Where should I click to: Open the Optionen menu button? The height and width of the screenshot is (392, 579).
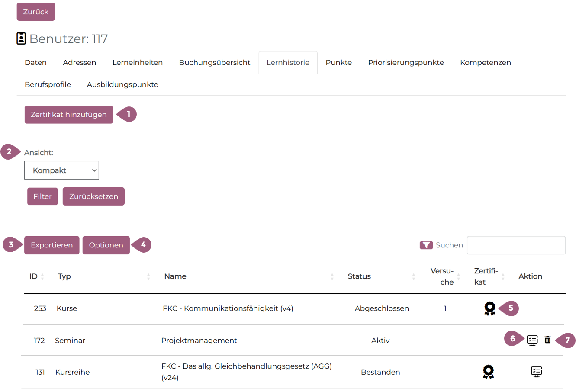(106, 245)
